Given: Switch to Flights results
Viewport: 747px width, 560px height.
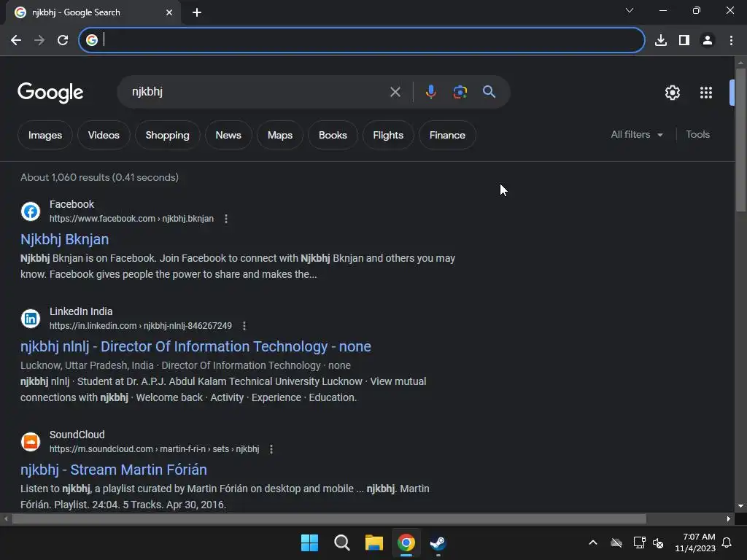Looking at the screenshot, I should (x=388, y=135).
